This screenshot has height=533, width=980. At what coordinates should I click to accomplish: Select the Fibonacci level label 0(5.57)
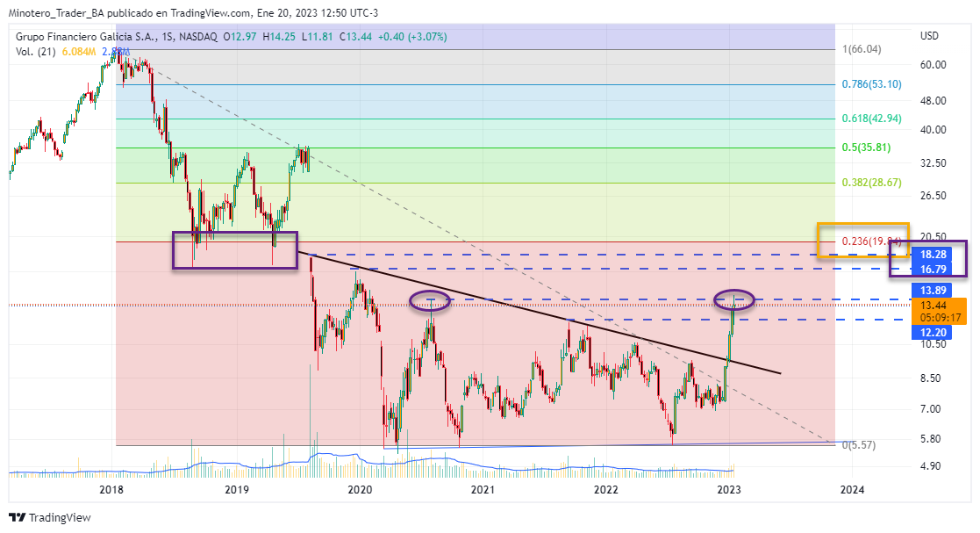tap(859, 445)
